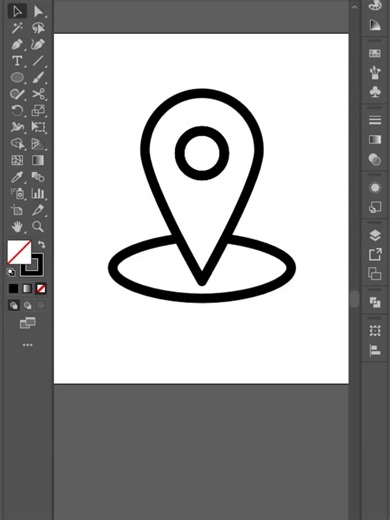Open the Swatches panel

click(x=375, y=53)
